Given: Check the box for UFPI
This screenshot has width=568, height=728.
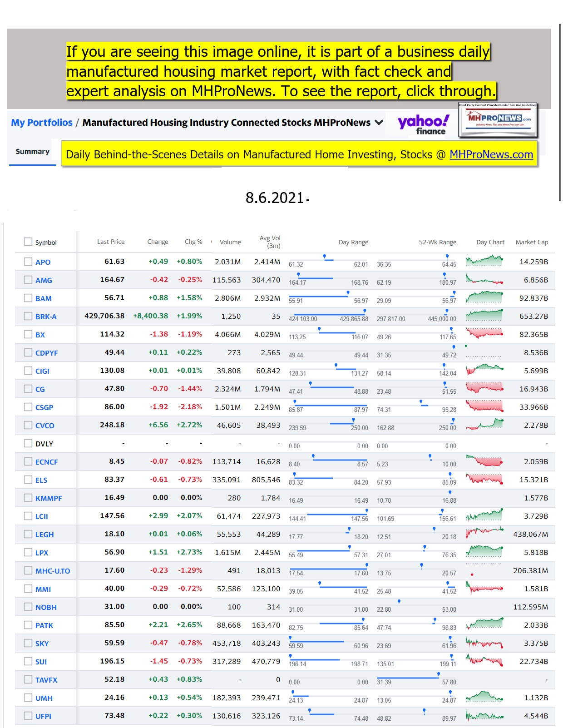Looking at the screenshot, I should click(x=28, y=716).
